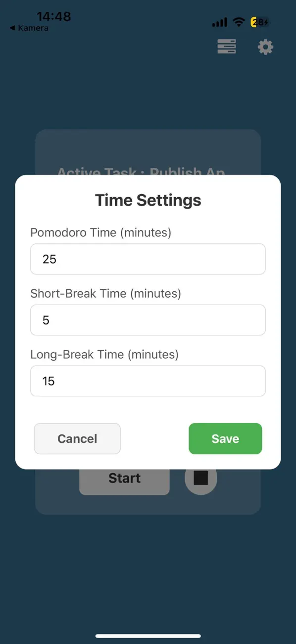This screenshot has height=644, width=296.
Task: Tap the battery indicator
Action: click(259, 22)
